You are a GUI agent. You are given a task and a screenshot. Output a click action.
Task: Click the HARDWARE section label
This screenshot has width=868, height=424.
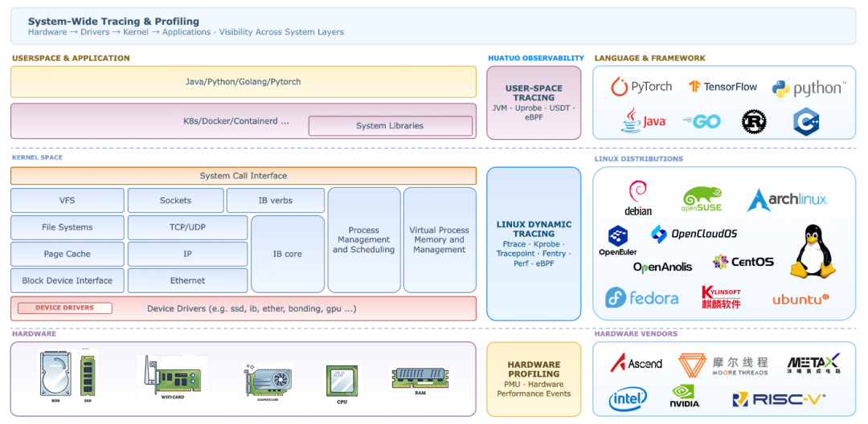tap(34, 334)
